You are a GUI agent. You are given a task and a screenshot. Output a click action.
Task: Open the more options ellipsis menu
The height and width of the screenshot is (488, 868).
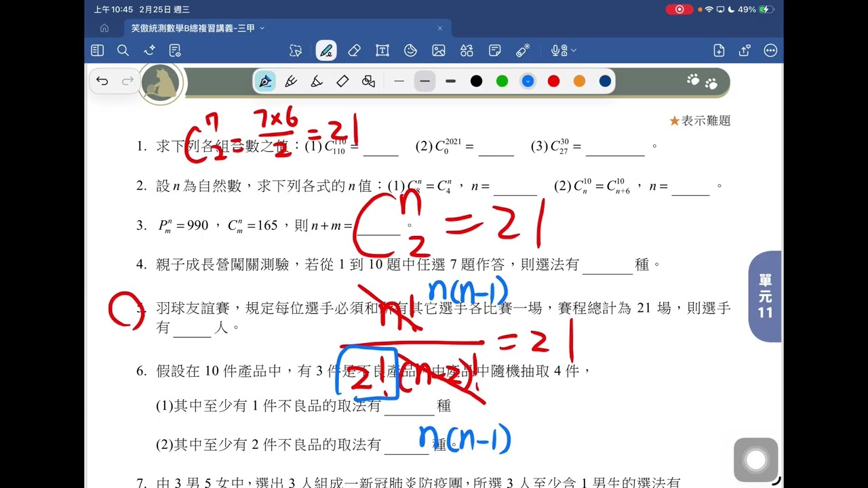(770, 50)
